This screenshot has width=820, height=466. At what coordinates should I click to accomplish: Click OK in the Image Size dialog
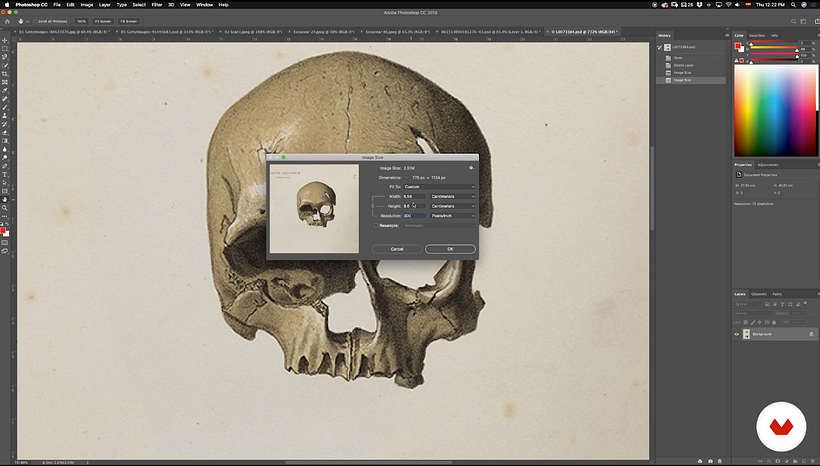(x=450, y=249)
